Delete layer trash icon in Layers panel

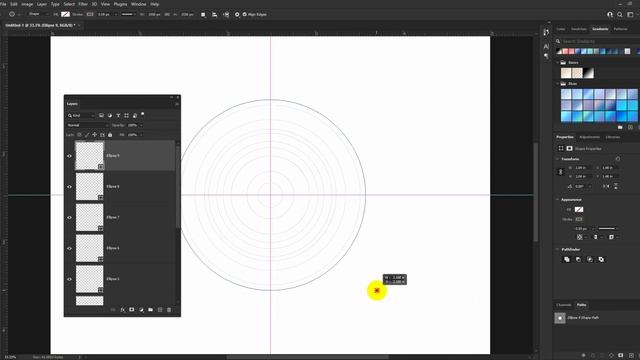pyautogui.click(x=169, y=310)
